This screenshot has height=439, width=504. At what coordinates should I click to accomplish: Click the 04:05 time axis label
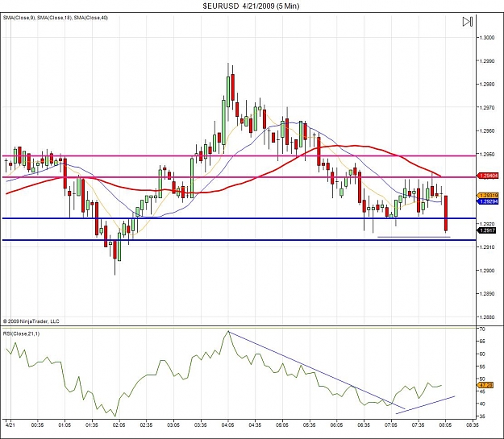(228, 425)
